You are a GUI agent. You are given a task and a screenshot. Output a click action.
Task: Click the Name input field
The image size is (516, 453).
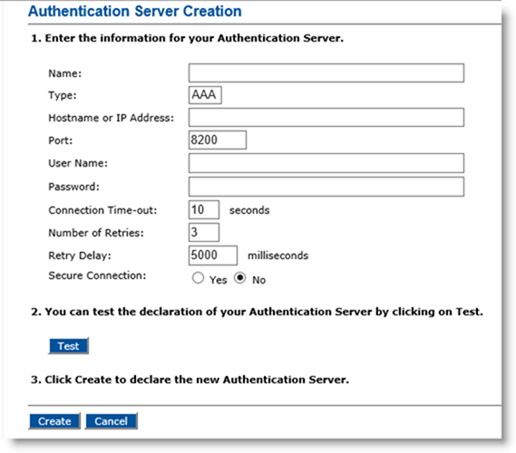coord(326,73)
